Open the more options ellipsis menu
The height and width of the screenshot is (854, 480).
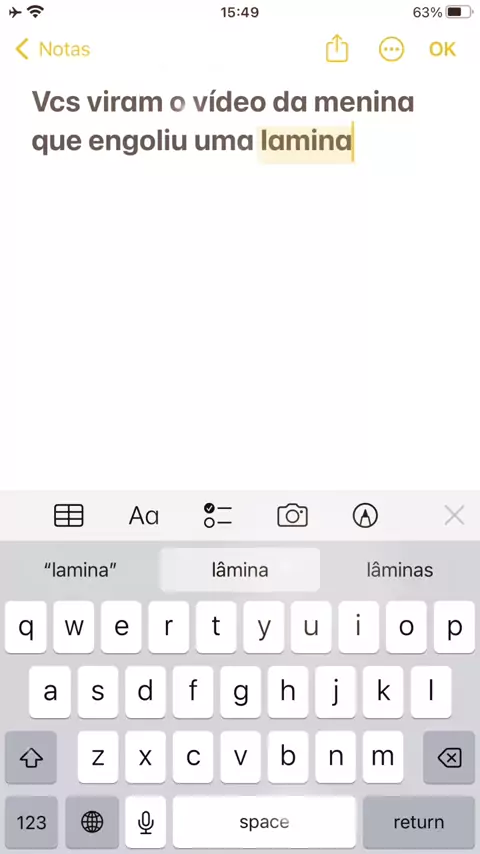[391, 50]
